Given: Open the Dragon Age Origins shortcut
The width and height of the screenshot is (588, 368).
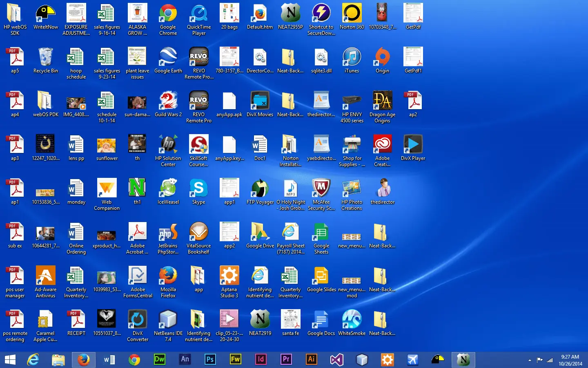Looking at the screenshot, I should click(382, 101).
